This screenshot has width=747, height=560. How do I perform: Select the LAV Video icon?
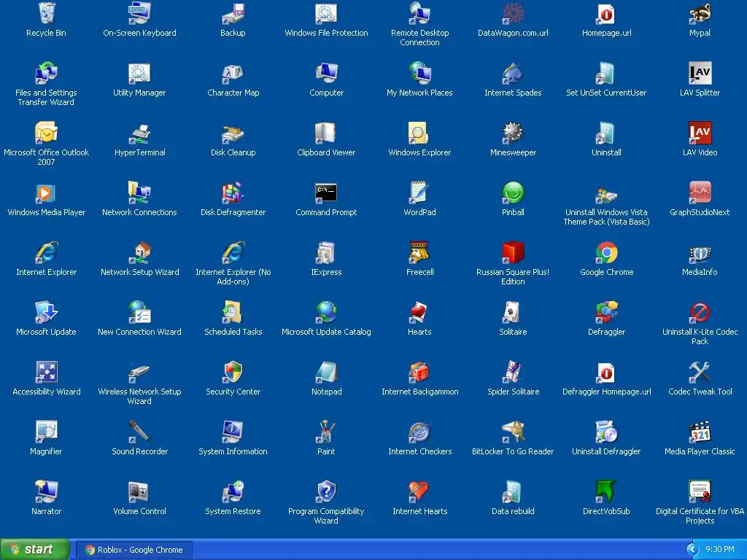point(700,133)
